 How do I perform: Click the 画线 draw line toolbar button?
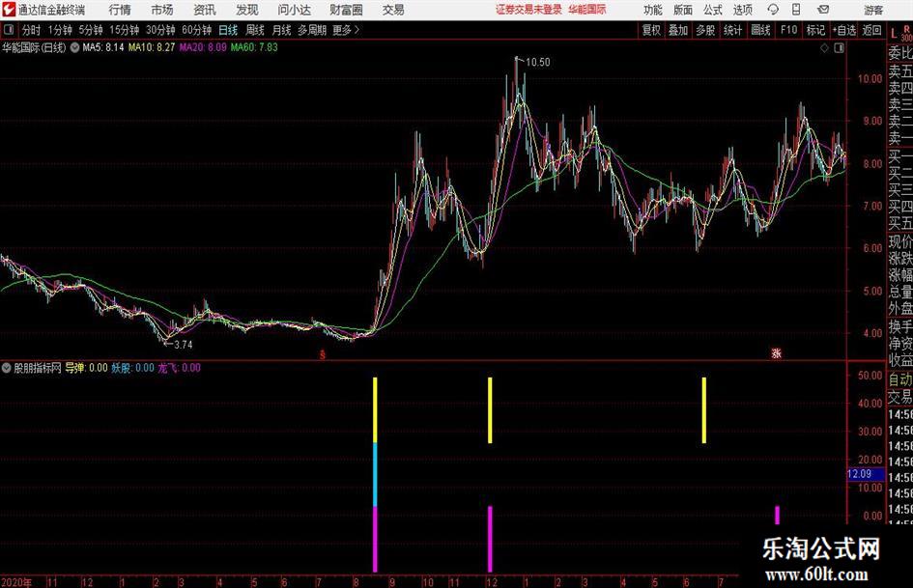(760, 30)
